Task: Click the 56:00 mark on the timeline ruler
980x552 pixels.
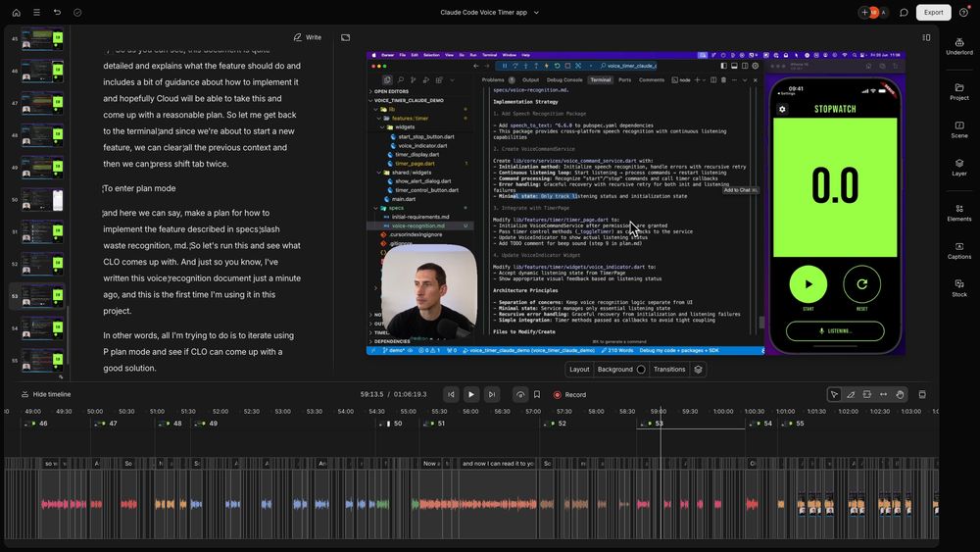Action: coord(470,412)
